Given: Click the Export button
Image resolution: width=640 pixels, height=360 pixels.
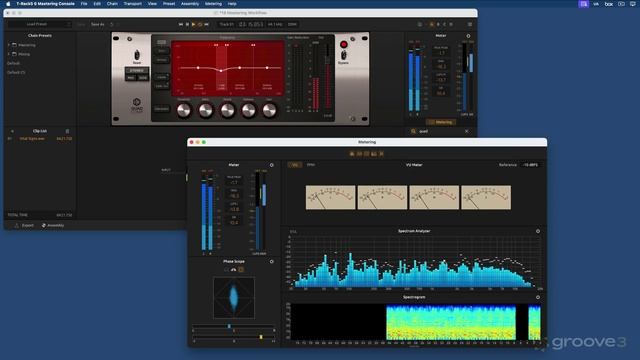Looking at the screenshot, I should click(24, 225).
